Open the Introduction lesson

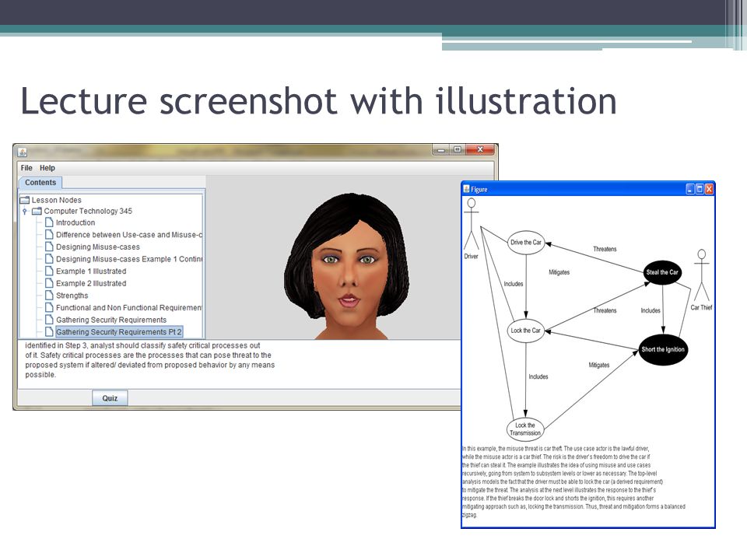[75, 222]
